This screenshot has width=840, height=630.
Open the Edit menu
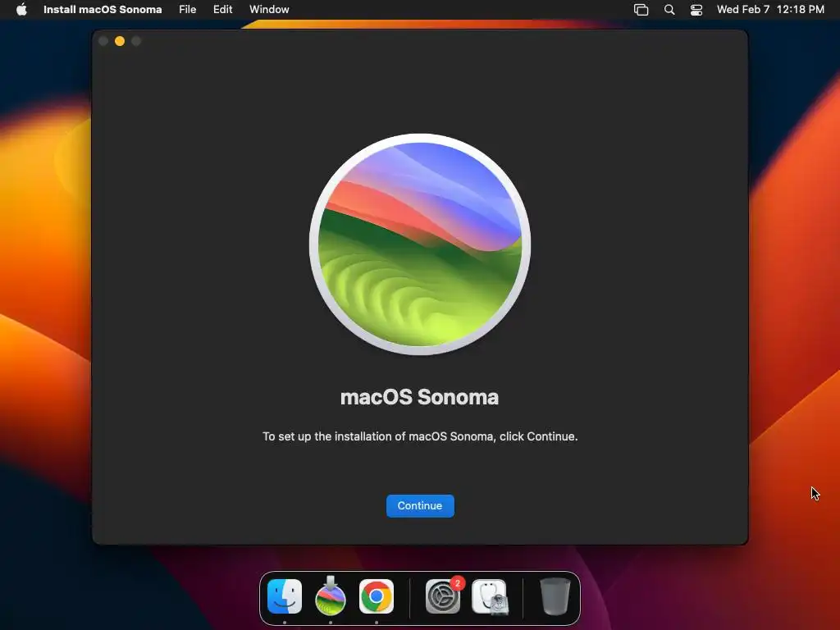[223, 10]
